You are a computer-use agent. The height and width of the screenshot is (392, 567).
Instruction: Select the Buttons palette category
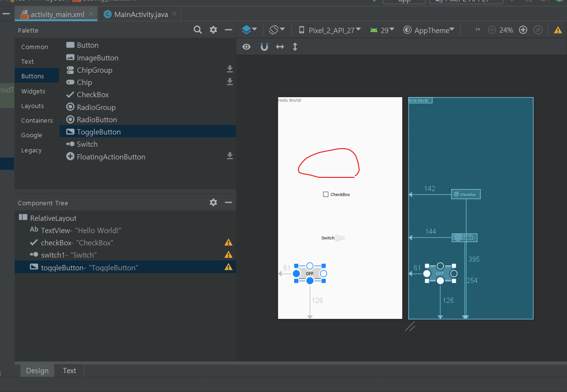coord(37,76)
